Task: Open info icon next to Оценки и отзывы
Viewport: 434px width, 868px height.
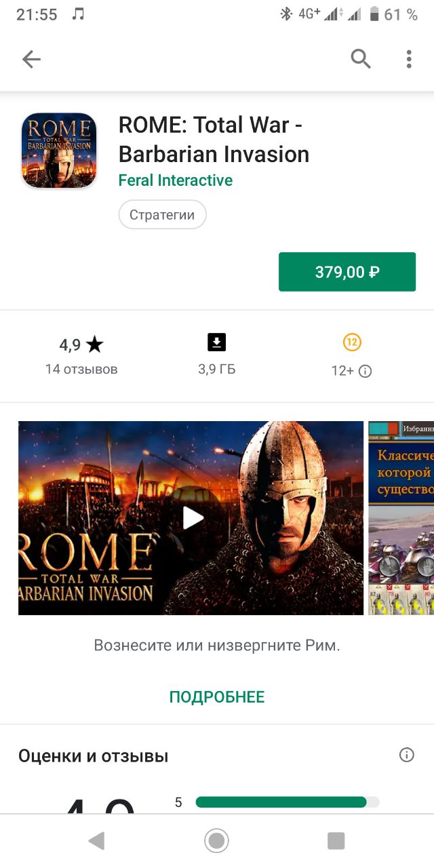Action: point(407,755)
